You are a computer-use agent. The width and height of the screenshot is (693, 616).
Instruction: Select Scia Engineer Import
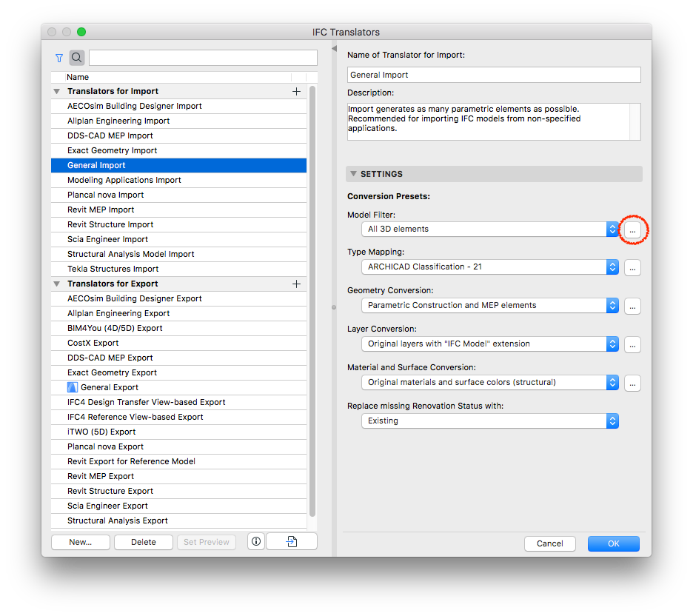(179, 239)
